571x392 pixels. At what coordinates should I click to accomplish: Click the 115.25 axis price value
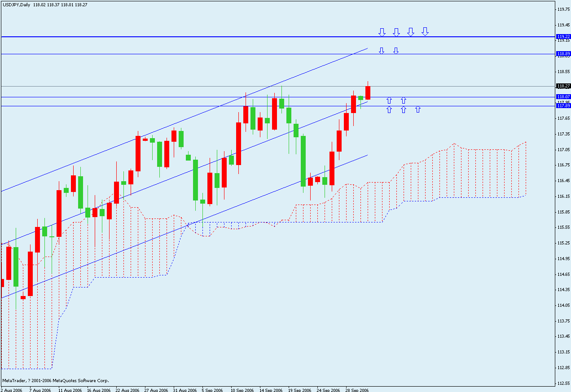click(563, 243)
